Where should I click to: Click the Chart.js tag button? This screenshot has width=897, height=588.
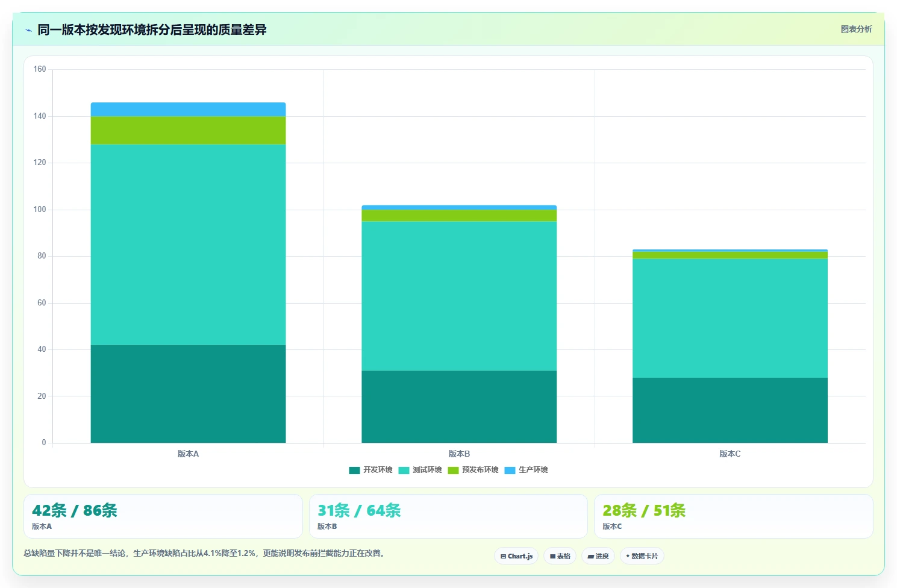[x=516, y=556]
